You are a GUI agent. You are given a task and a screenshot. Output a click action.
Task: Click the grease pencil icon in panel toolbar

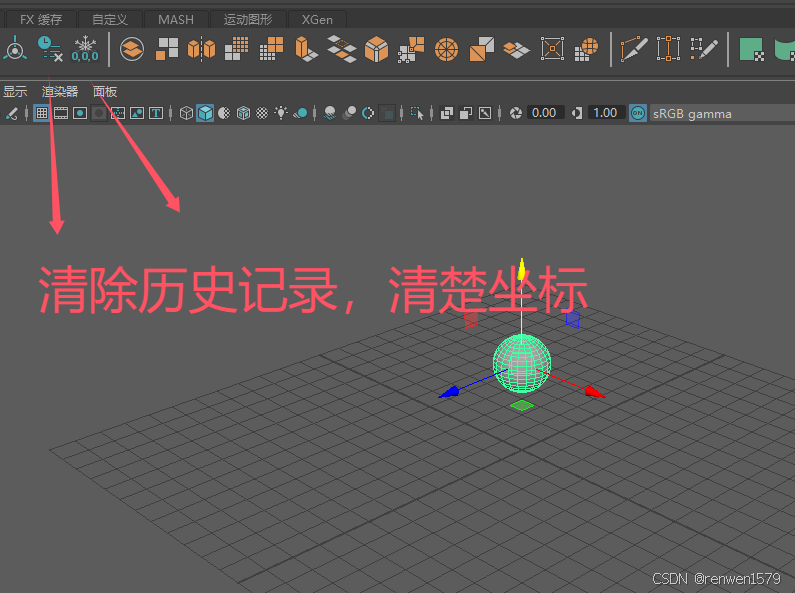tap(12, 113)
